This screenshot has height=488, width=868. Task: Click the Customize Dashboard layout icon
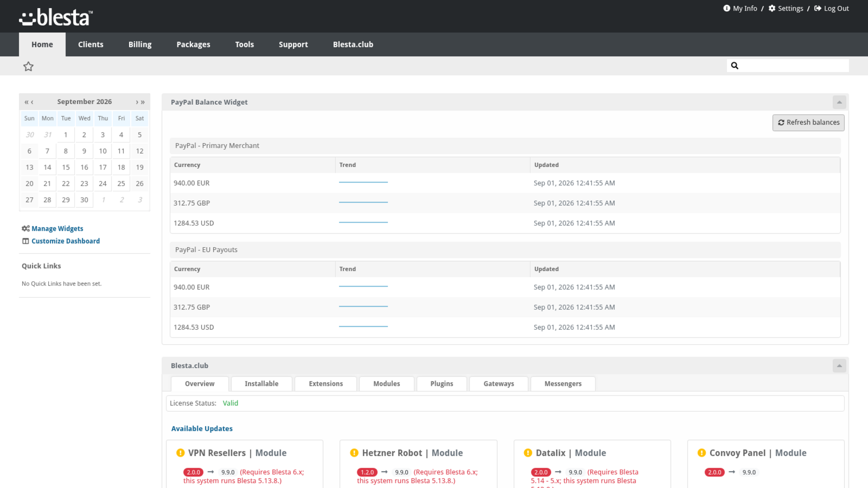coord(26,241)
